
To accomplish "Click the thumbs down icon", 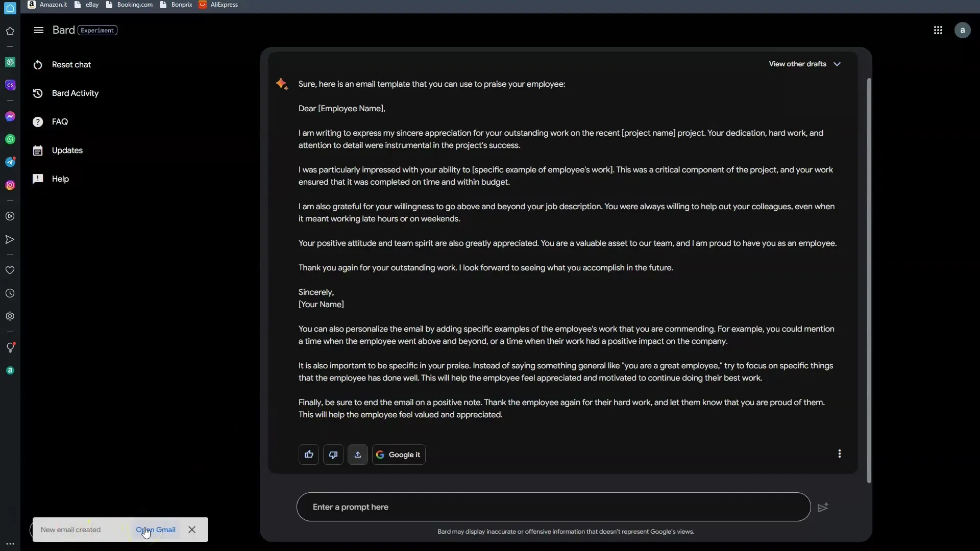I will [x=333, y=454].
